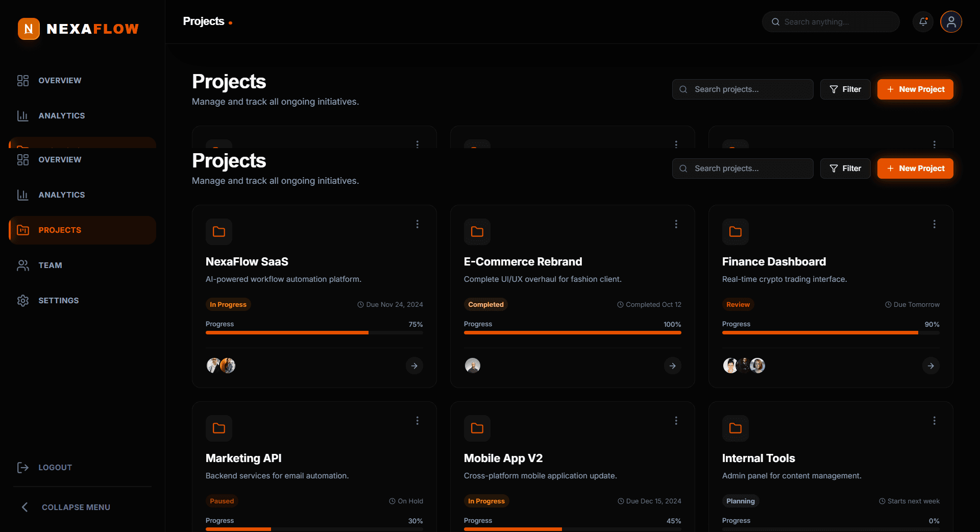Click the In Progress badge on NexaFlow SaaS

tap(228, 305)
